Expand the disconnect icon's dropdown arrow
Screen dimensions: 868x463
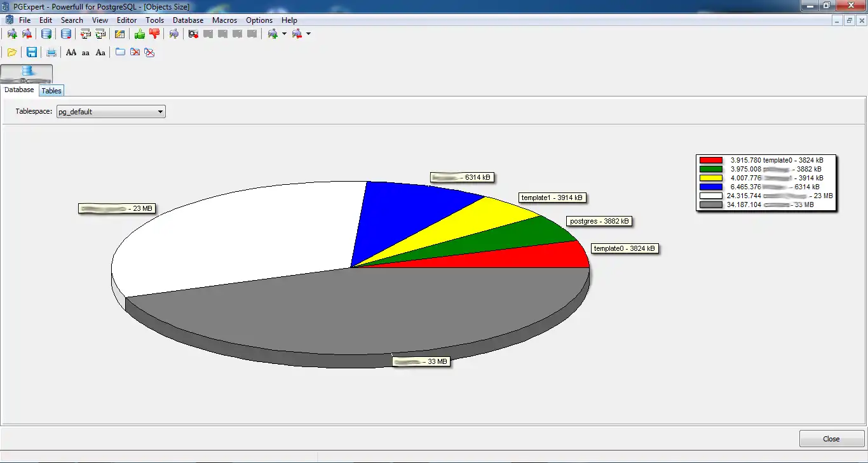coord(308,34)
